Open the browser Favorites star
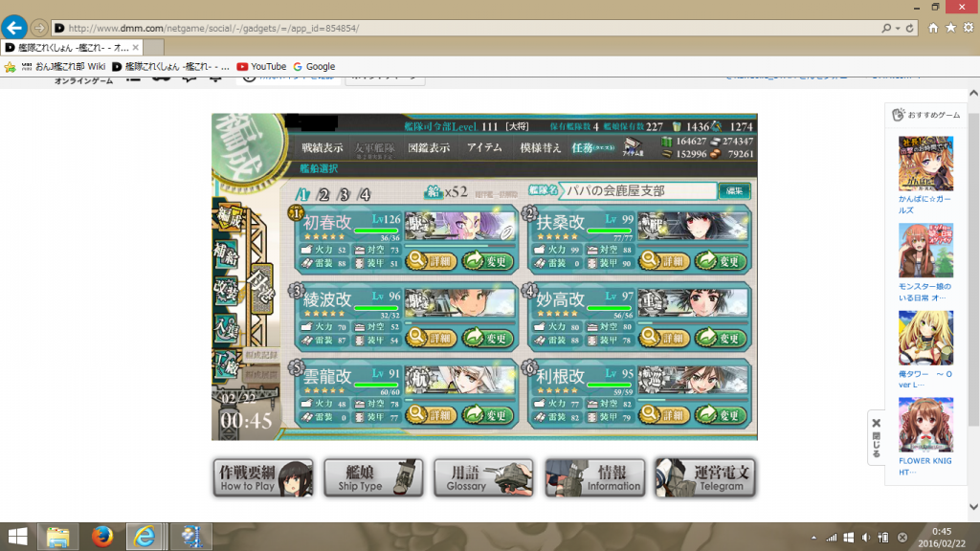The height and width of the screenshot is (551, 980). coord(950,28)
